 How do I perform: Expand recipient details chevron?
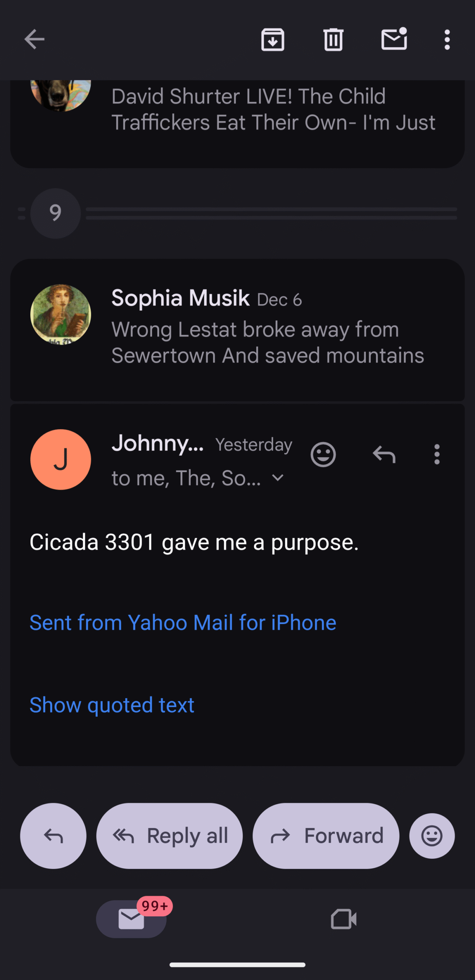tap(278, 478)
